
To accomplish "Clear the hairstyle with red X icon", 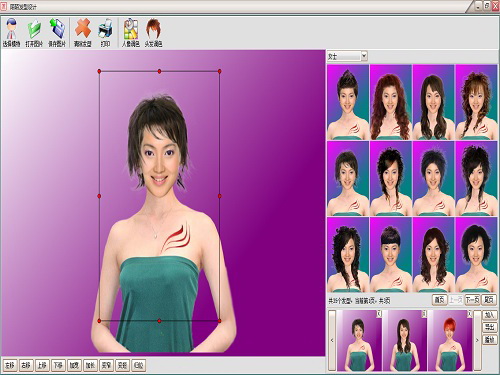I will tap(83, 32).
